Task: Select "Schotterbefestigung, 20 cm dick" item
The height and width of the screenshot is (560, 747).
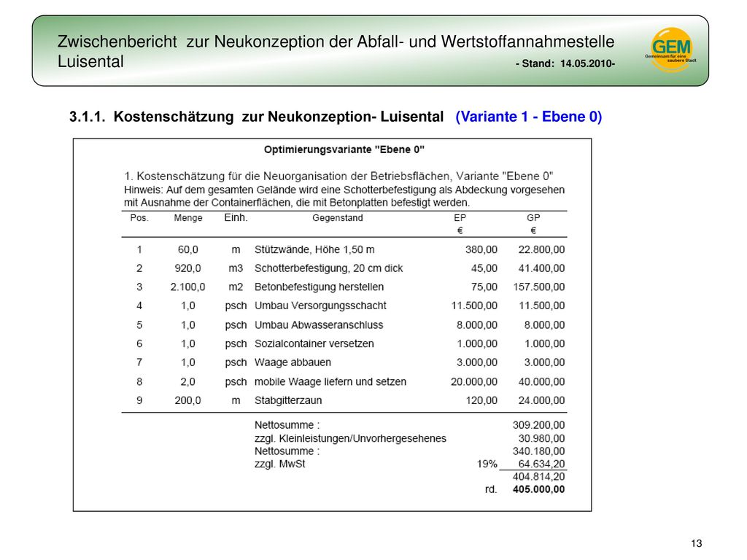Action: [328, 268]
